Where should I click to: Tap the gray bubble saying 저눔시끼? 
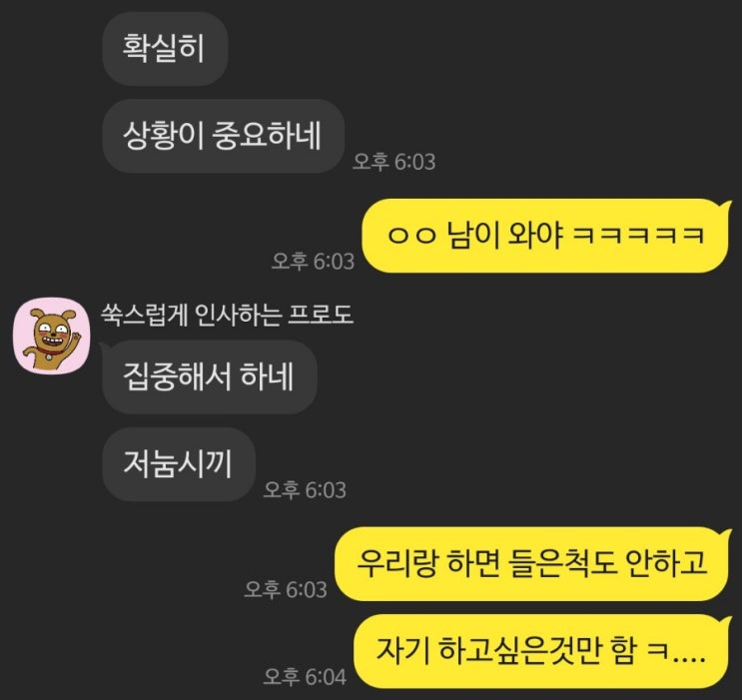(x=179, y=463)
